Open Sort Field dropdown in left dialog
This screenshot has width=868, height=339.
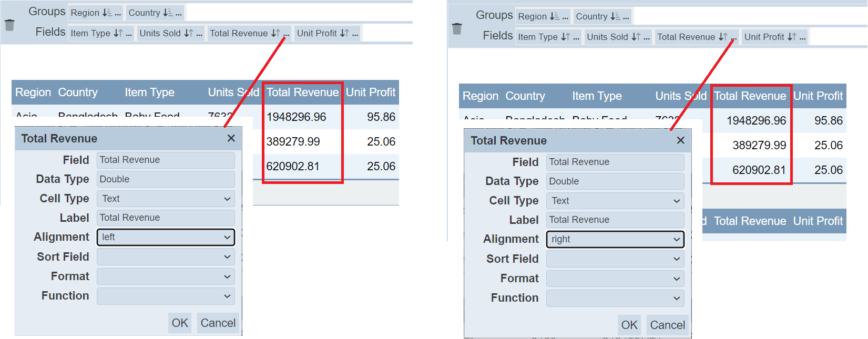coord(166,257)
